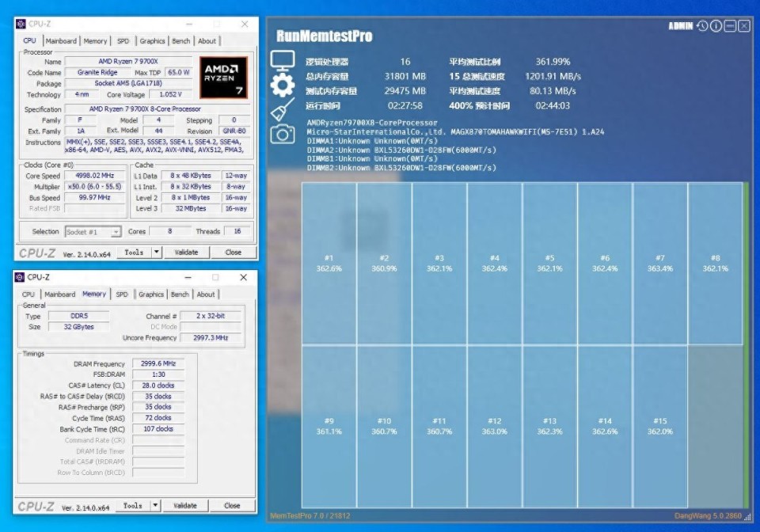Click the info icon in RunMemtestPro title bar
This screenshot has height=532, width=760.
pos(716,26)
